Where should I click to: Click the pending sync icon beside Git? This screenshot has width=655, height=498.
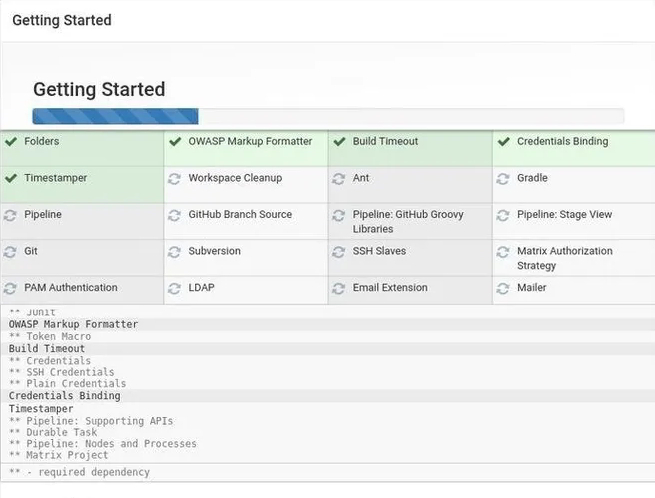pos(10,252)
